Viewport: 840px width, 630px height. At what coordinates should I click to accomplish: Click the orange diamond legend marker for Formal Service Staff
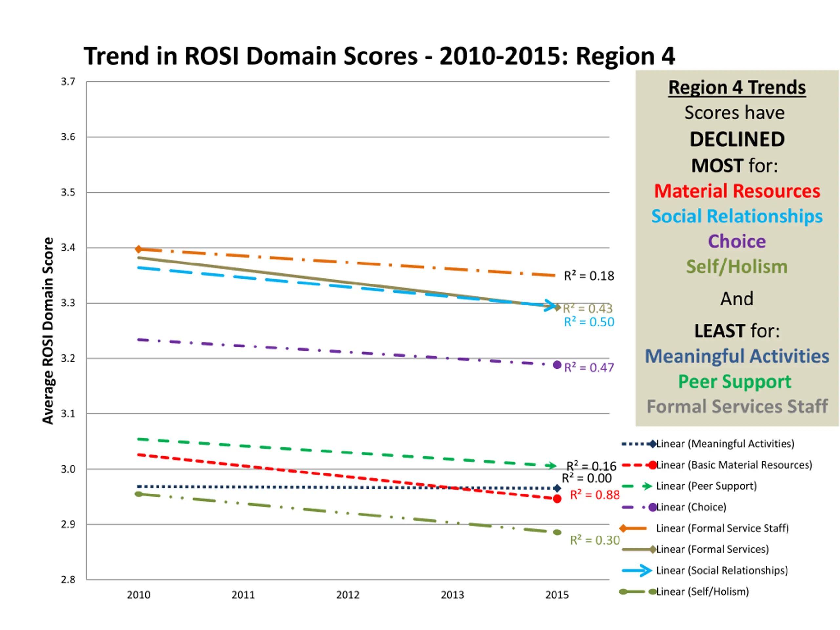coord(623,528)
